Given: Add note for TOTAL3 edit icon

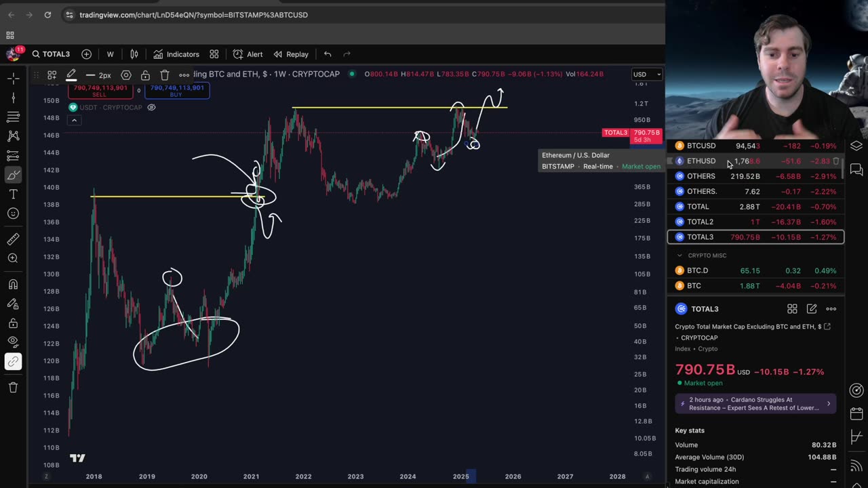Looking at the screenshot, I should tap(812, 309).
